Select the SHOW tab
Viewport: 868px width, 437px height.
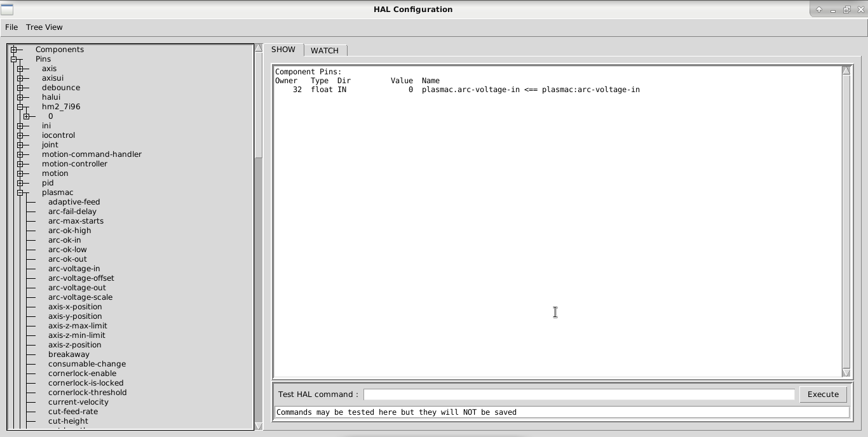pyautogui.click(x=283, y=50)
